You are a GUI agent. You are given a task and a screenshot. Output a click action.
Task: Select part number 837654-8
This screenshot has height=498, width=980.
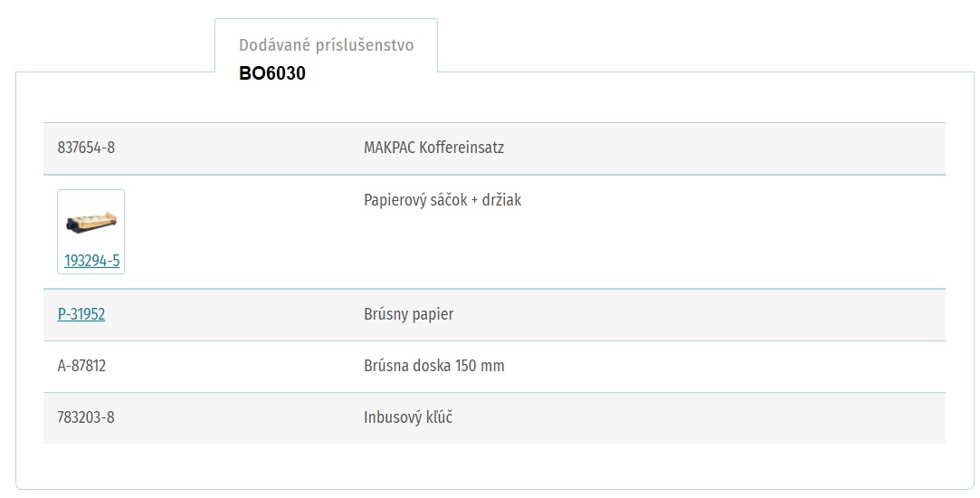point(86,148)
